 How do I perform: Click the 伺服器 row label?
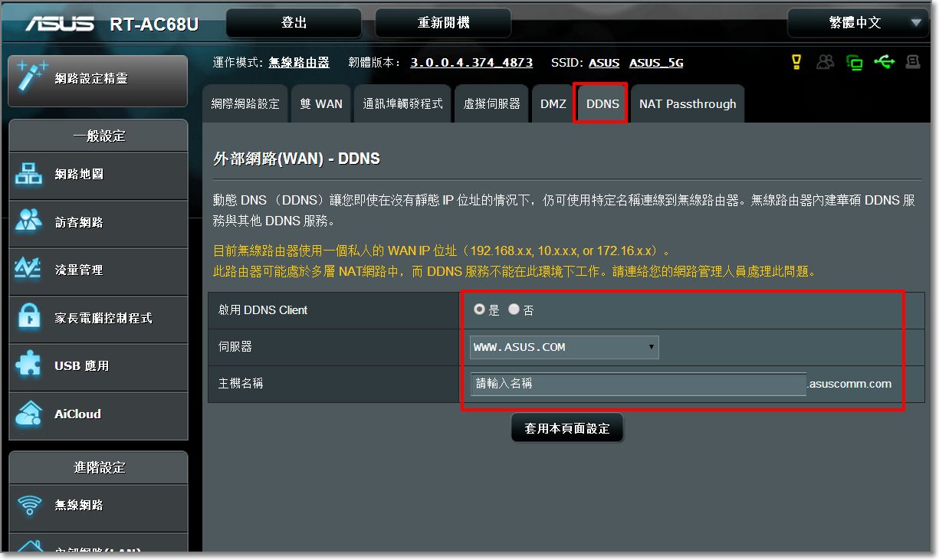tap(235, 347)
